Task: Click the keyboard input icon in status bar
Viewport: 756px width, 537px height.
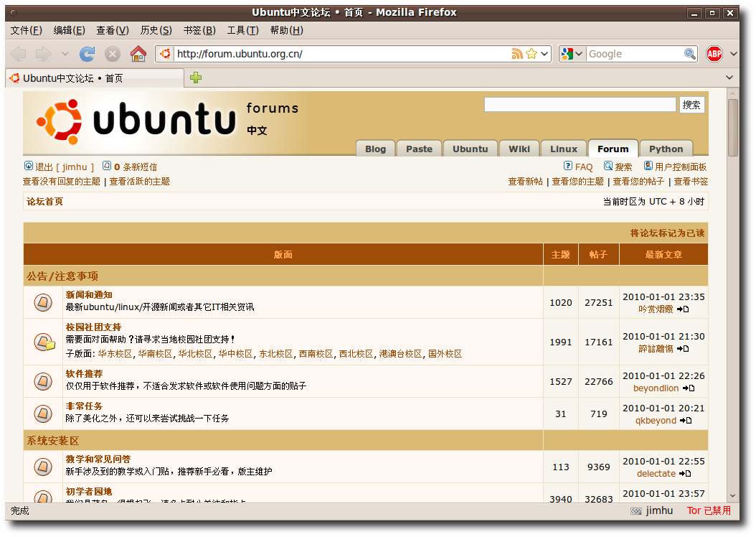Action: [636, 511]
